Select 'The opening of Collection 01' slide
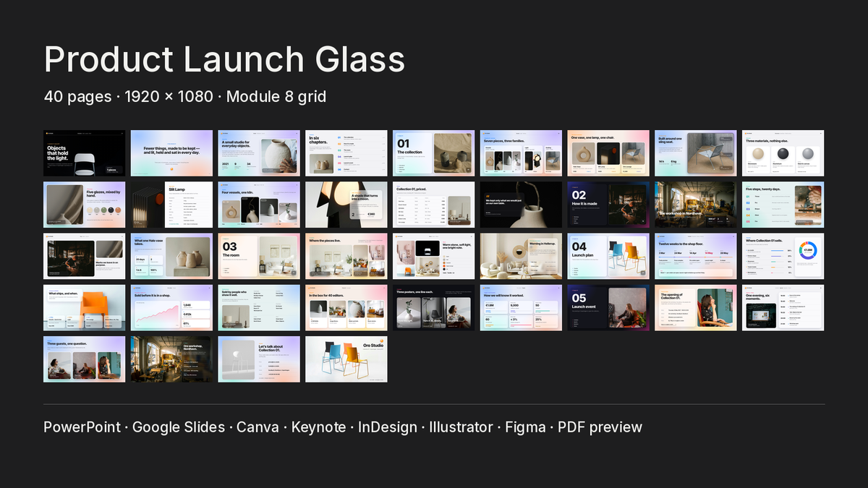This screenshot has width=868, height=488. (x=696, y=307)
